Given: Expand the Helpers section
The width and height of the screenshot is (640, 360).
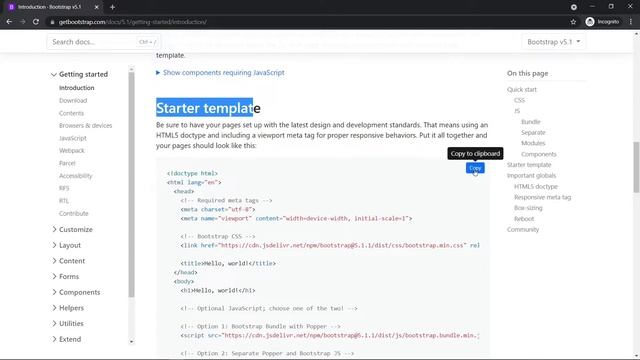Looking at the screenshot, I should click(x=68, y=308).
